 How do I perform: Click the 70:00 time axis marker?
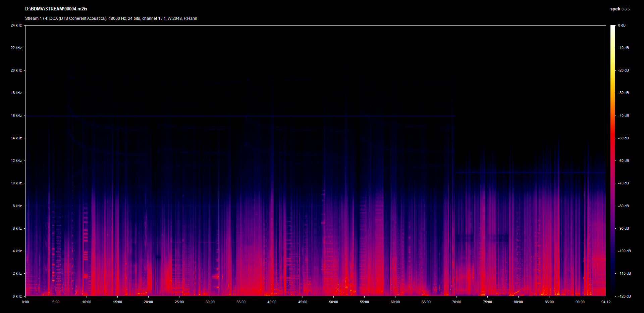click(457, 302)
